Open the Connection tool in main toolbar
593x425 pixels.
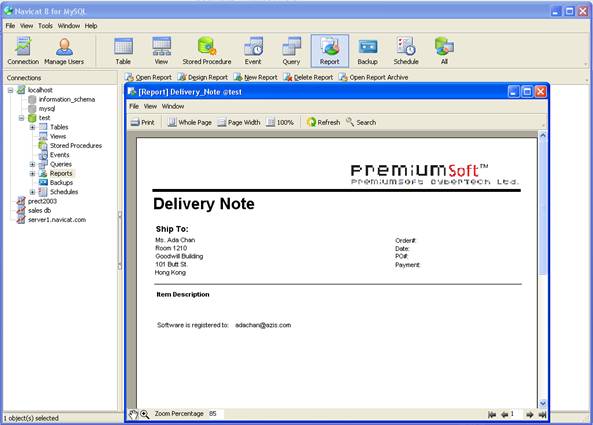23,51
